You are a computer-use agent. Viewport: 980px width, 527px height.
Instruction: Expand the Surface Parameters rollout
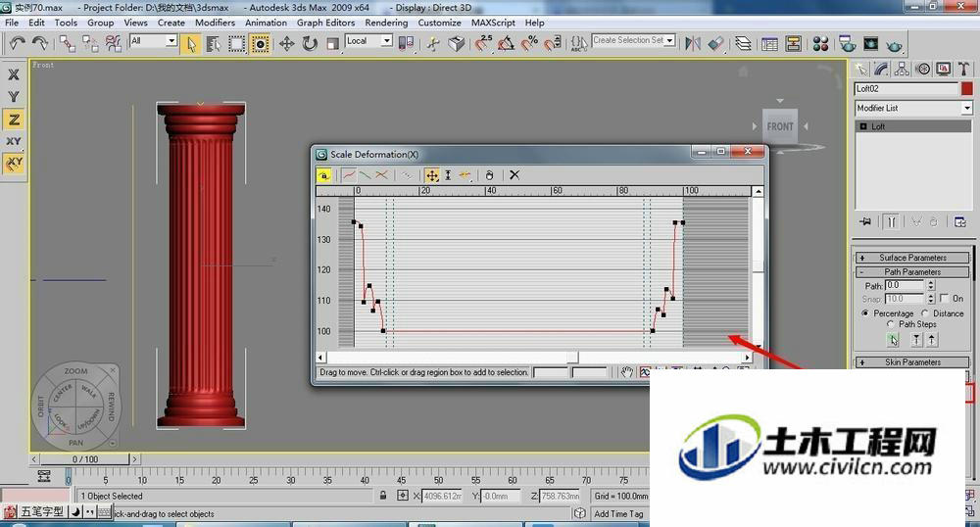pos(912,258)
